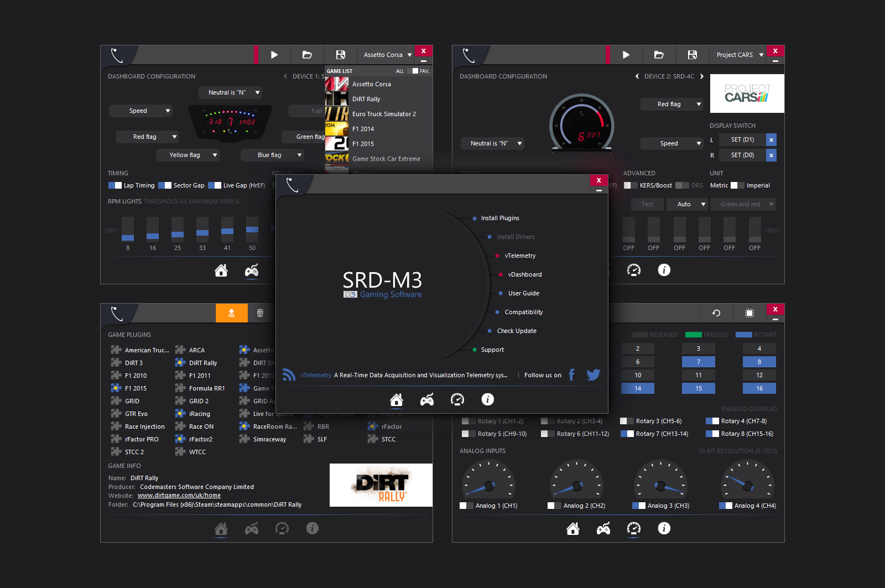Open Facebook icon next to Follow us on
Viewport: 885px width, 588px height.
click(572, 375)
